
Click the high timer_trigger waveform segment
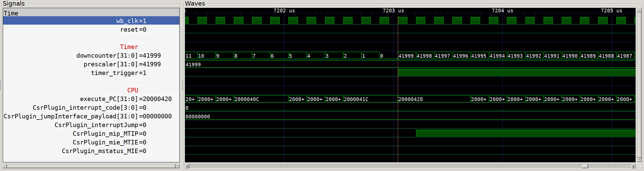516,73
